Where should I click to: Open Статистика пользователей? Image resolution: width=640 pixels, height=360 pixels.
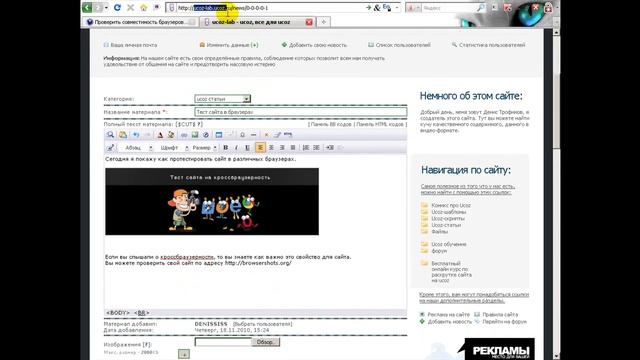[492, 45]
